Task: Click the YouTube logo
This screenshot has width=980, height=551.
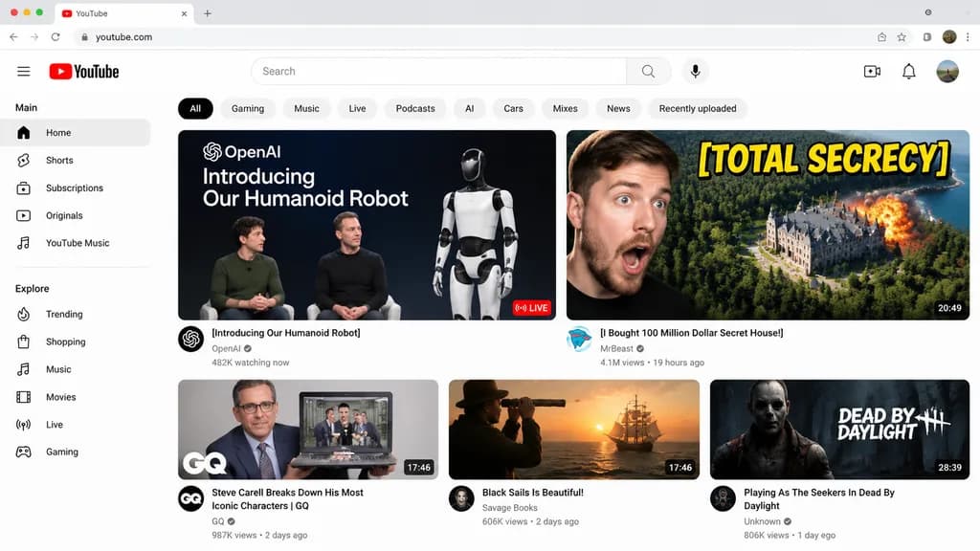Action: click(84, 71)
